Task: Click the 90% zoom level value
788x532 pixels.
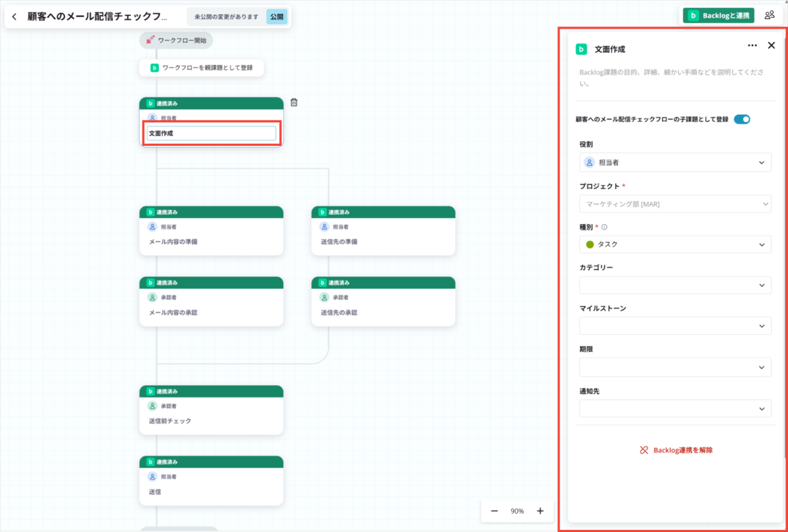Action: coord(517,511)
